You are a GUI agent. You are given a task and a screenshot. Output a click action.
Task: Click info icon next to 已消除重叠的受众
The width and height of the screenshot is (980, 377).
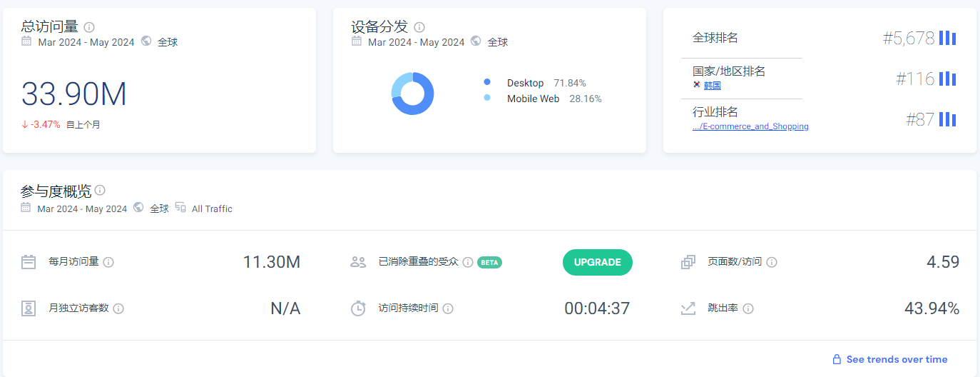coord(468,262)
